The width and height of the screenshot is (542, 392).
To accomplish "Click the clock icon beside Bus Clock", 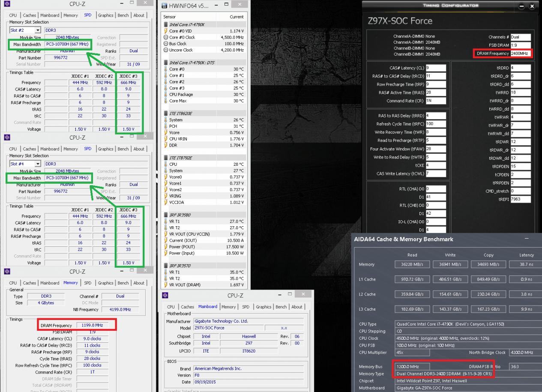I will point(166,44).
